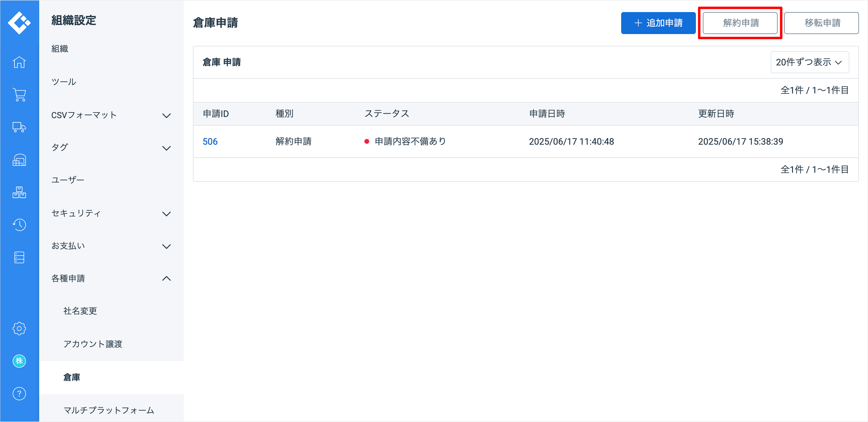Image resolution: width=868 pixels, height=422 pixels.
Task: Open マルチプラットフォーム submenu item
Action: 109,411
